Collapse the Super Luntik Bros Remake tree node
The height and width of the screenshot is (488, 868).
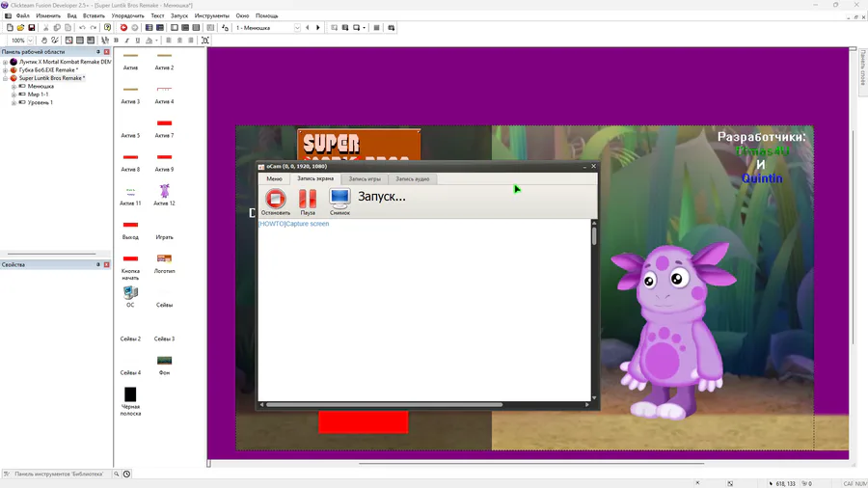[x=6, y=78]
